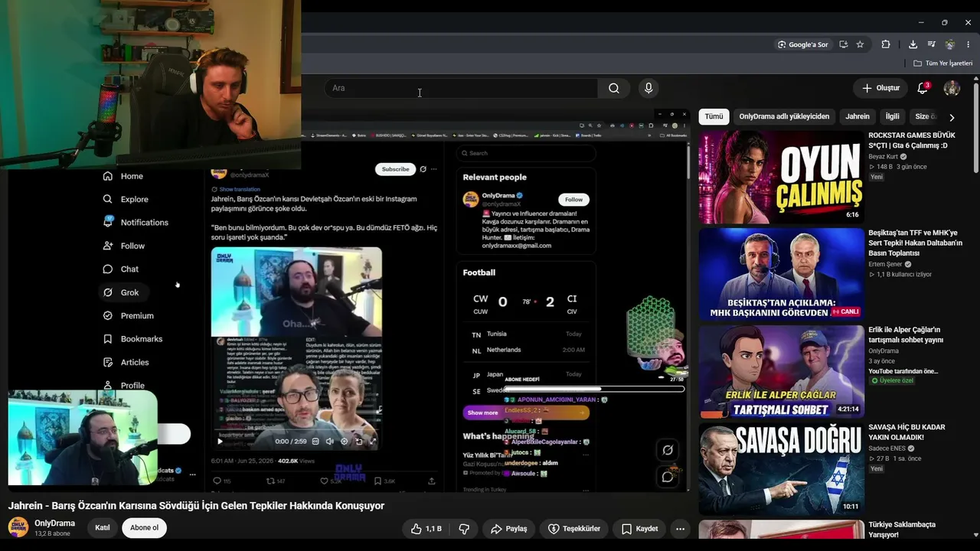Click the tweet's share icon
Viewport: 980px width, 551px height.
tap(432, 481)
